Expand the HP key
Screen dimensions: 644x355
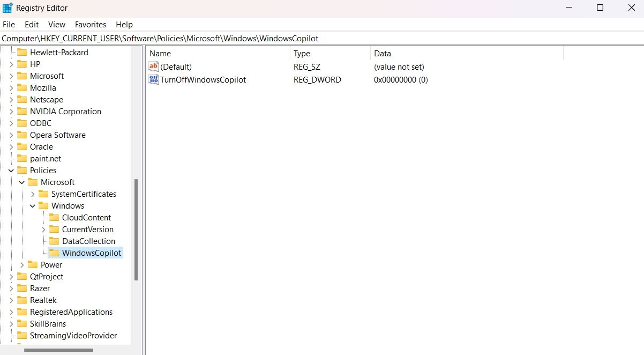[11, 64]
